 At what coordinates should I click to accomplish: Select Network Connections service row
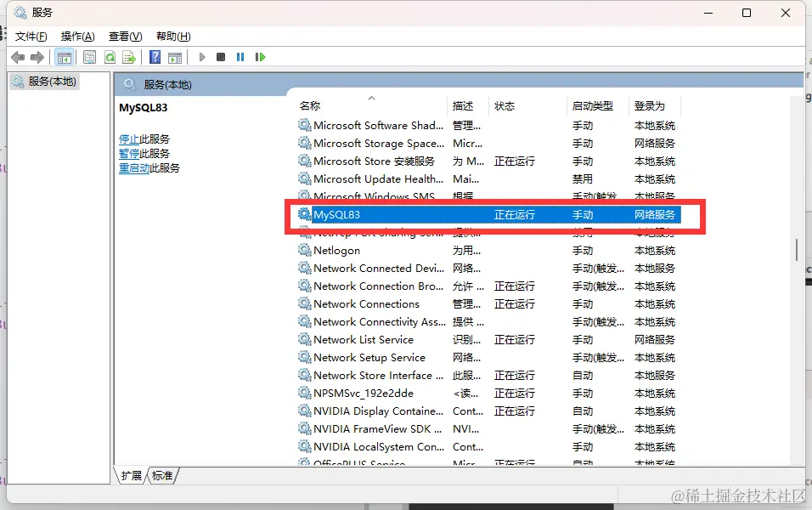point(489,303)
